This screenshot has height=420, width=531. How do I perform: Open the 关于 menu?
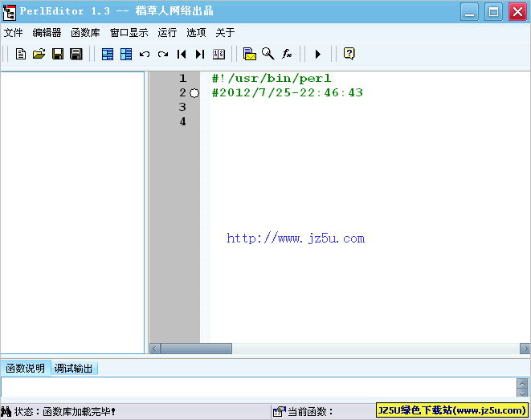tap(225, 32)
